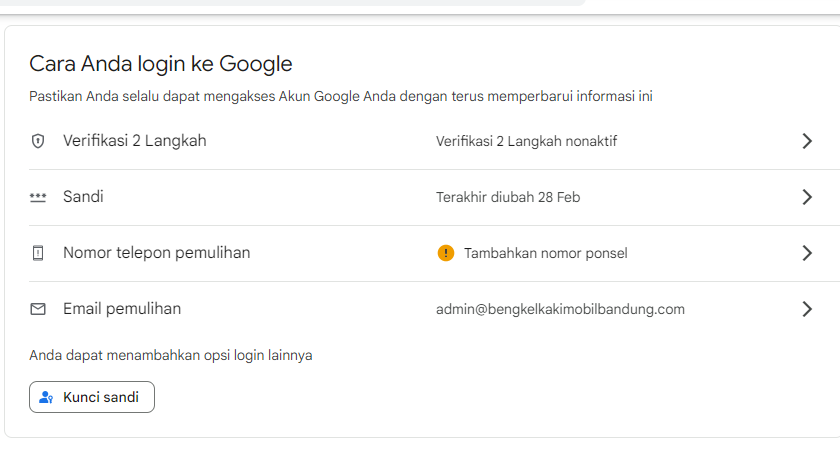Select the Email pemulihan label
840x451 pixels.
[x=122, y=309]
